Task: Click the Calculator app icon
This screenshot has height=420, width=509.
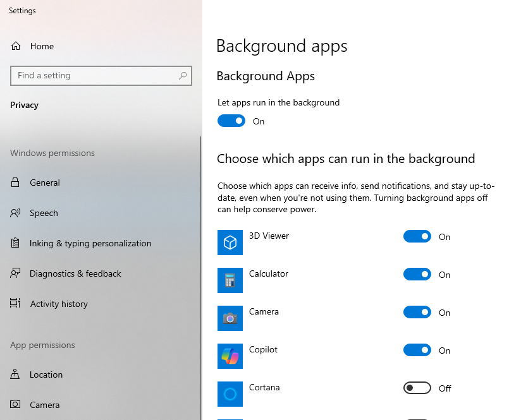Action: pyautogui.click(x=230, y=280)
